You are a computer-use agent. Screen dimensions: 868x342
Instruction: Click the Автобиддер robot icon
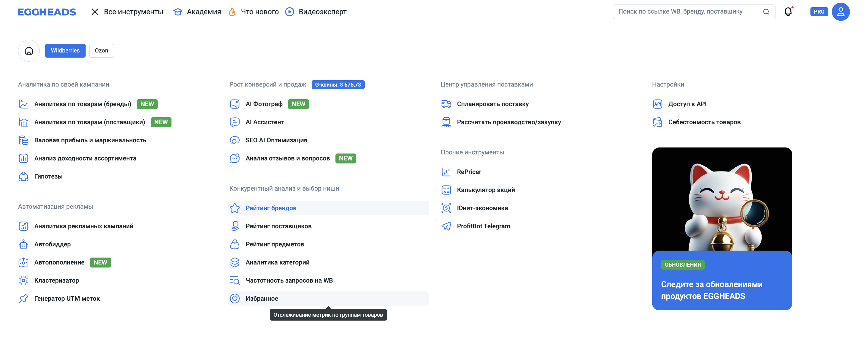point(24,244)
